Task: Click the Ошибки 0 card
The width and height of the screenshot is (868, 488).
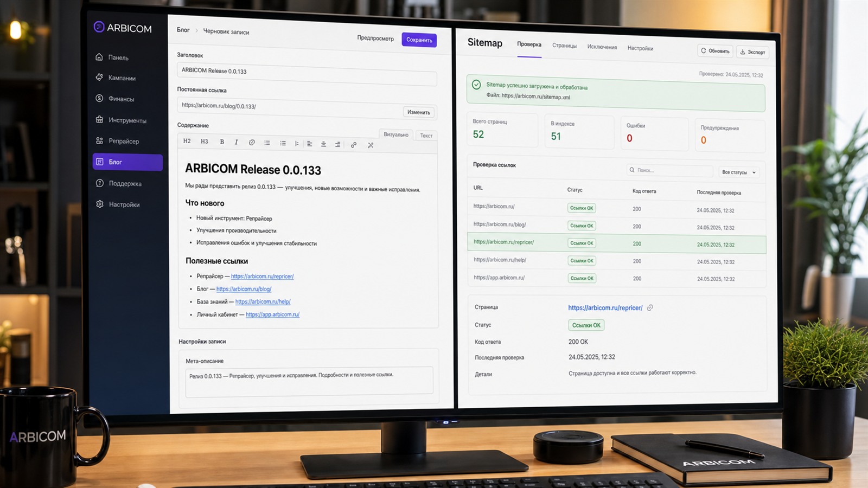Action: [x=654, y=134]
